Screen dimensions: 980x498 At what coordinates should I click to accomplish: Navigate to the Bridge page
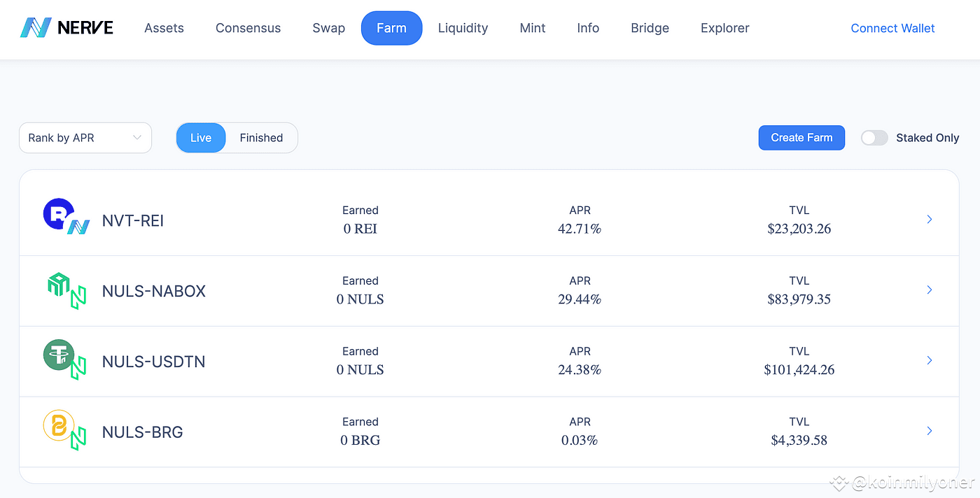[650, 28]
